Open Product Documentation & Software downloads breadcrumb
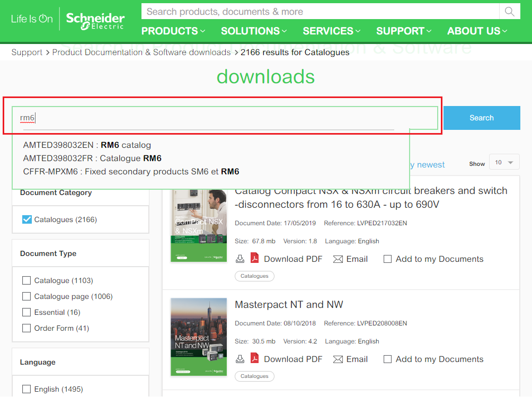The image size is (532, 397). tap(141, 52)
